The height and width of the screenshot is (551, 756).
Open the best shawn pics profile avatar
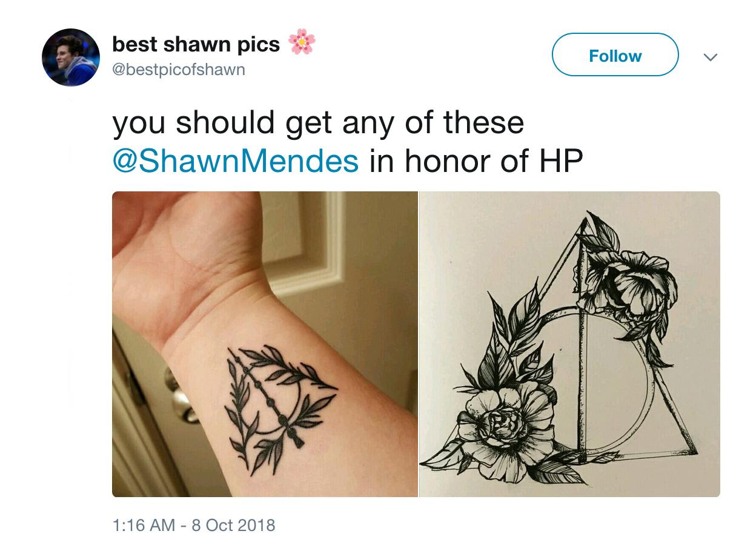(70, 57)
